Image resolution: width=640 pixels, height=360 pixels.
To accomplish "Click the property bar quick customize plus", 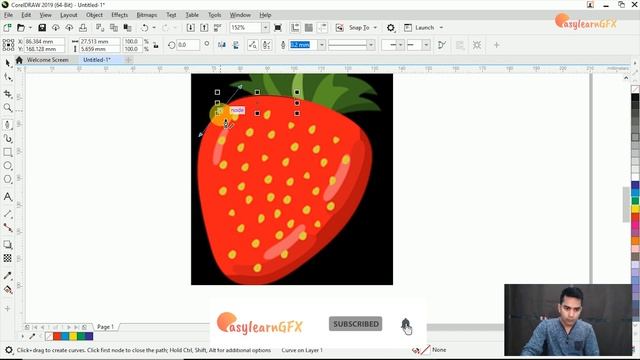I will click(x=496, y=45).
